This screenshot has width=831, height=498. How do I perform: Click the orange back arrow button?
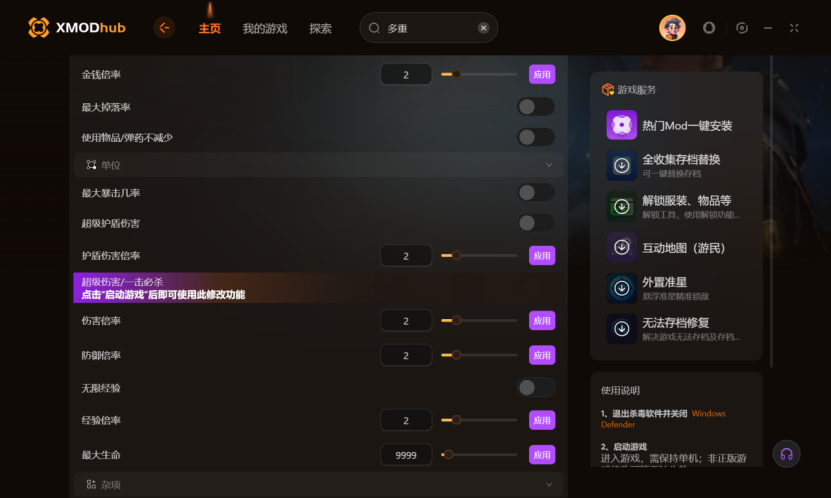[164, 28]
